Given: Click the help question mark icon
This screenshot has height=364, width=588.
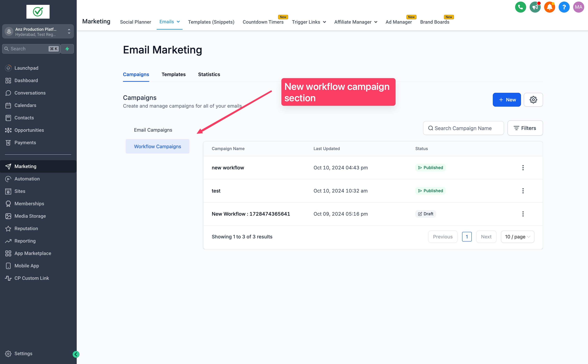Looking at the screenshot, I should [x=564, y=7].
